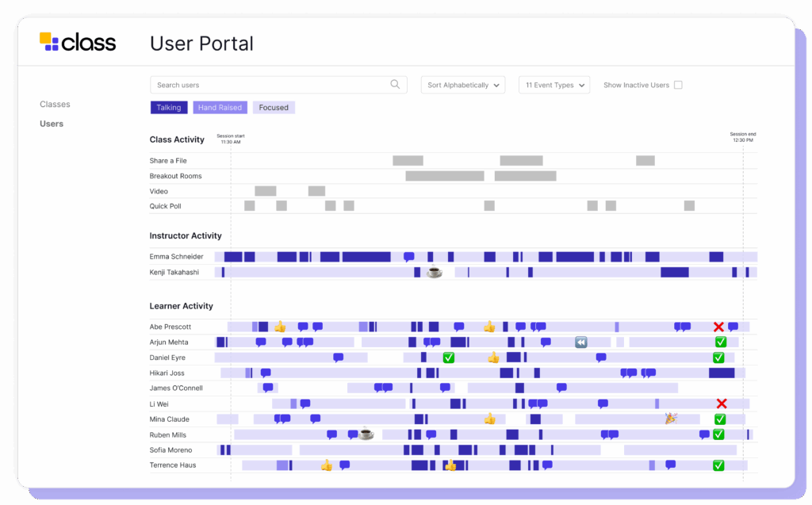The height and width of the screenshot is (505, 812).
Task: Click a chat bubble marker on Emma Schneider's timeline
Action: pos(407,256)
